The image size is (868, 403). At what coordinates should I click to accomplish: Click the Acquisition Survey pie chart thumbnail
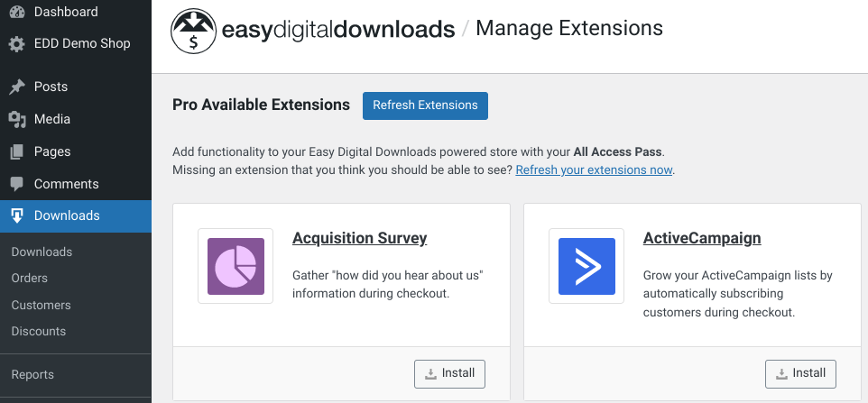pos(235,266)
